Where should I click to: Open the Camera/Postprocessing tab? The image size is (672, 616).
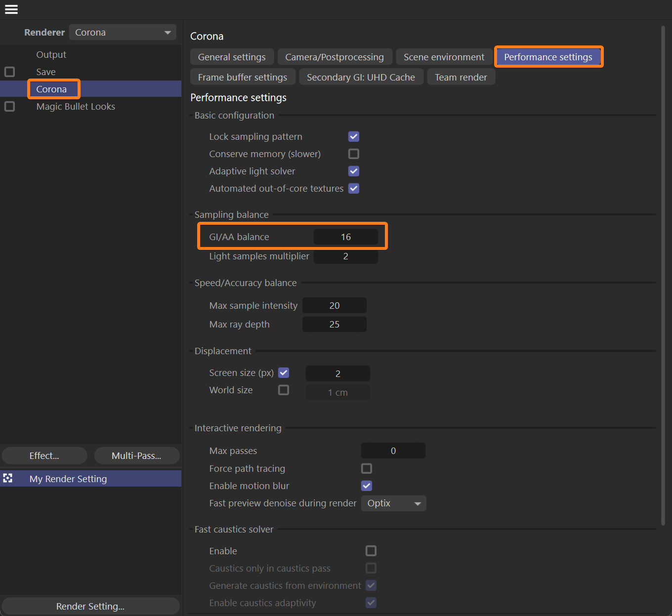335,57
